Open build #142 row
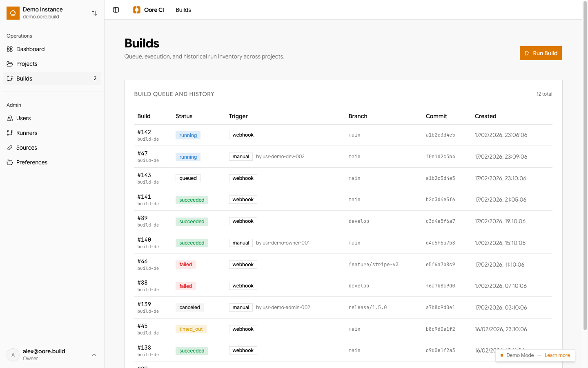This screenshot has width=588, height=368. click(x=144, y=132)
